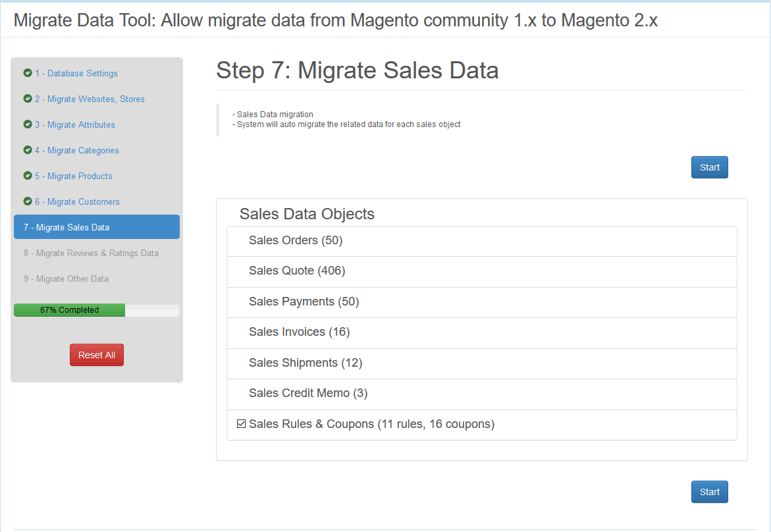This screenshot has height=532, width=771.
Task: Toggle the Sales Rules & Coupons checkbox
Action: [x=241, y=424]
